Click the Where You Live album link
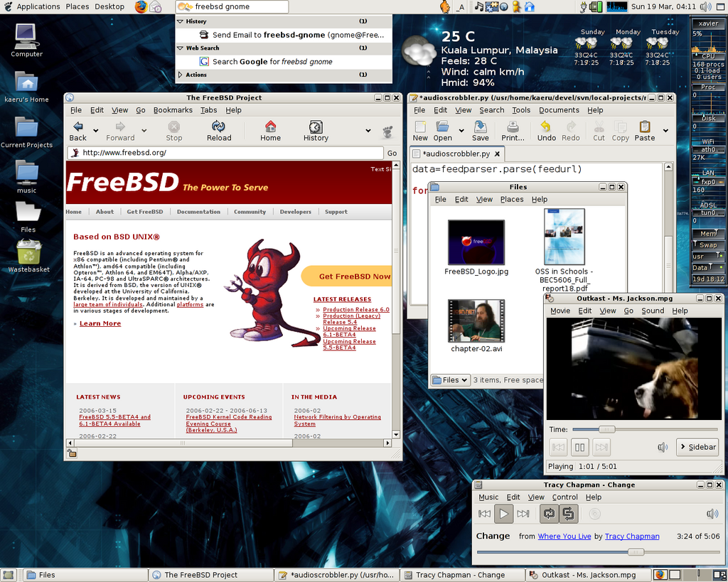The height and width of the screenshot is (582, 728). (564, 537)
